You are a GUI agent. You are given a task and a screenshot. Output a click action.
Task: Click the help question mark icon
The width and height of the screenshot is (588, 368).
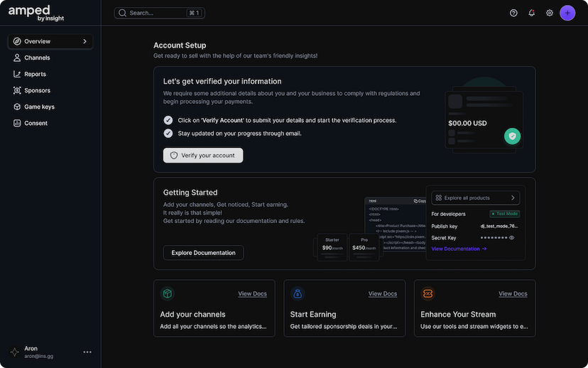point(513,13)
